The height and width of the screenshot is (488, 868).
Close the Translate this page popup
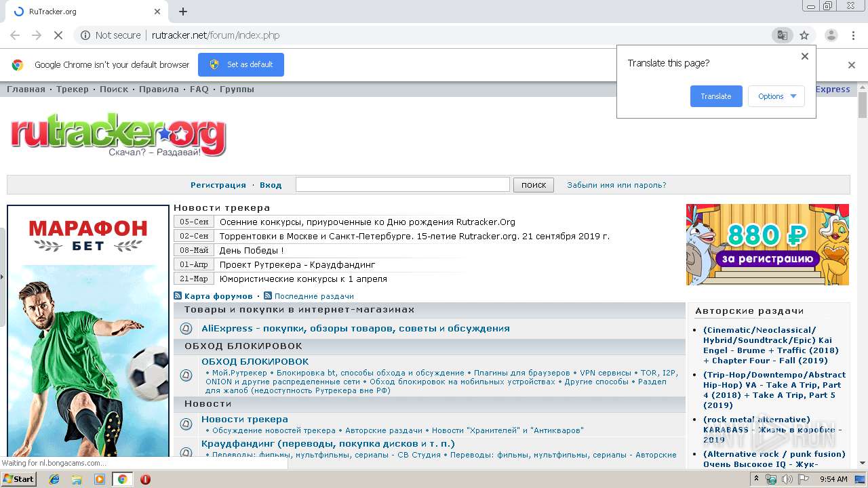point(805,56)
